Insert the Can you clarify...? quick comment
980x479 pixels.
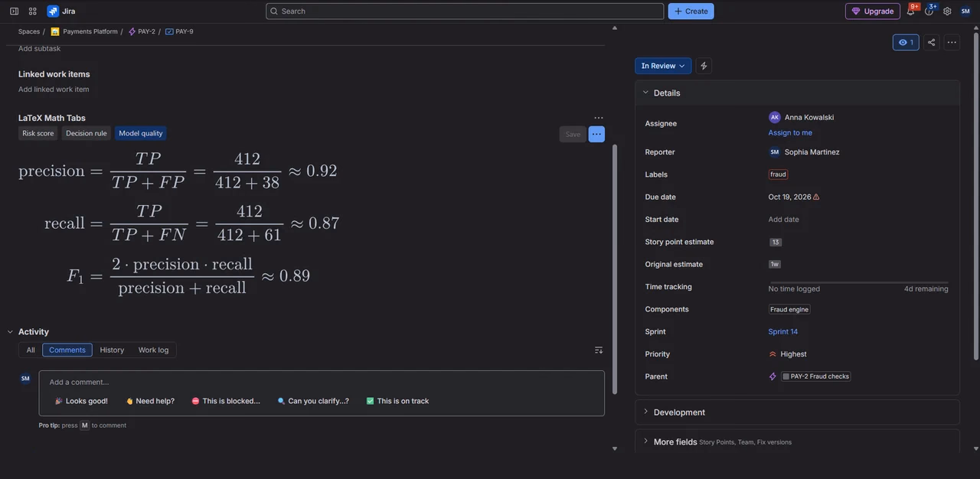(313, 401)
